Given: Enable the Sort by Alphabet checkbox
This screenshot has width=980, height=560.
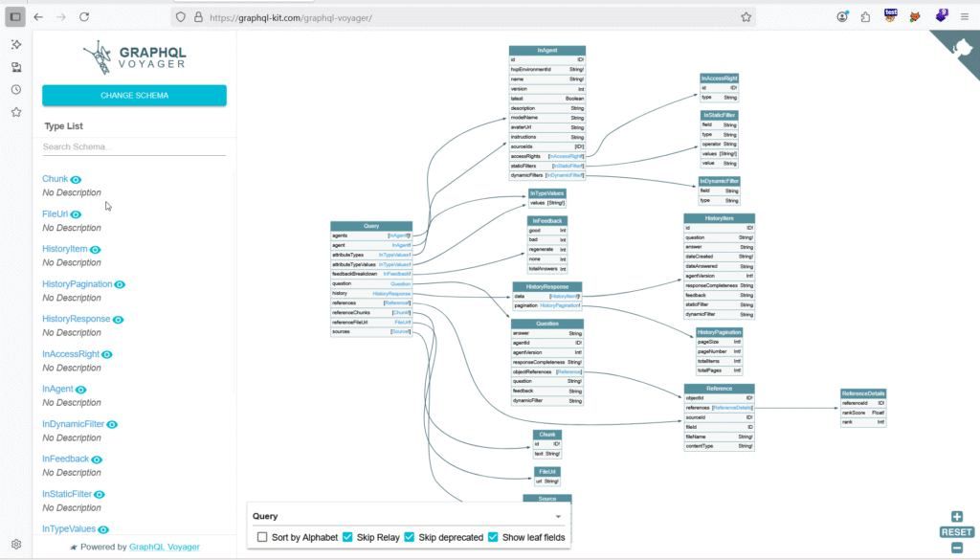Looking at the screenshot, I should 262,537.
